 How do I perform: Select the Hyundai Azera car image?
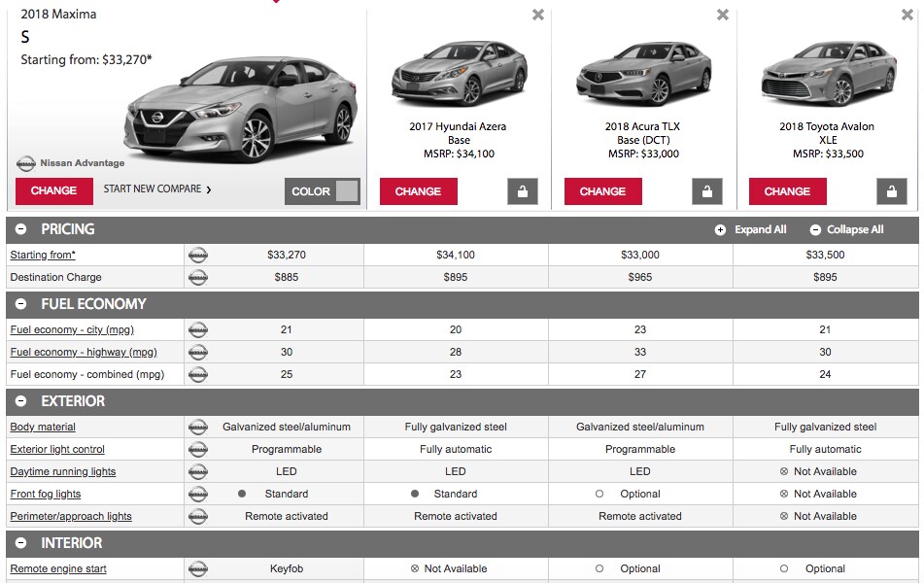point(459,73)
